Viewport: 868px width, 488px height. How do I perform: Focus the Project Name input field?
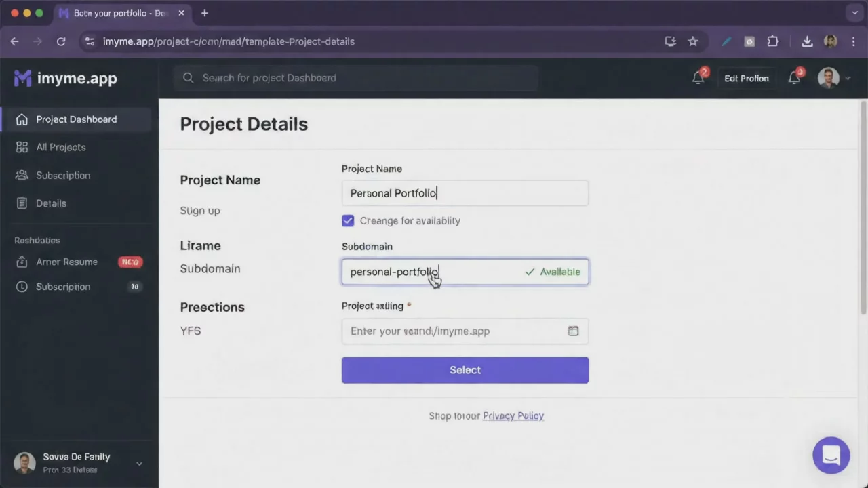tap(465, 193)
